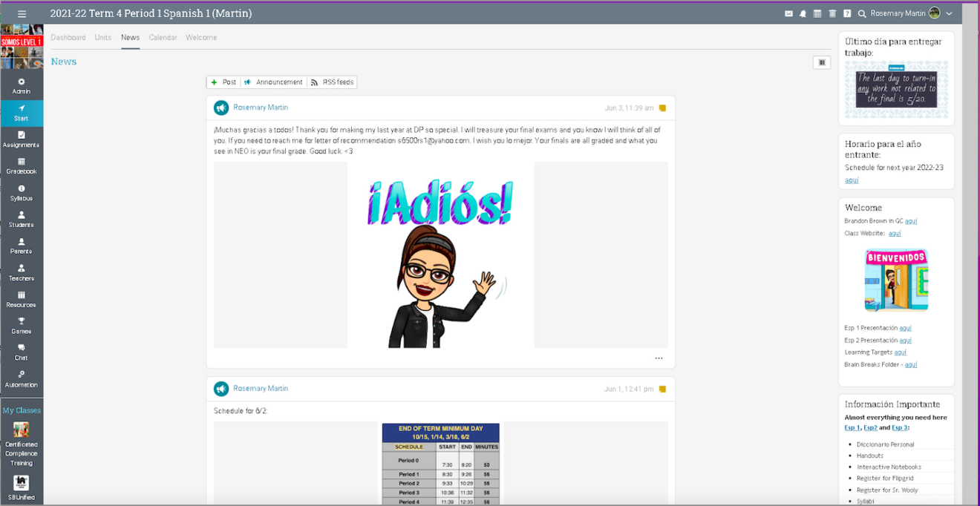Viewport: 980px width, 506px height.
Task: Go to Gradebook in sidebar
Action: click(22, 165)
